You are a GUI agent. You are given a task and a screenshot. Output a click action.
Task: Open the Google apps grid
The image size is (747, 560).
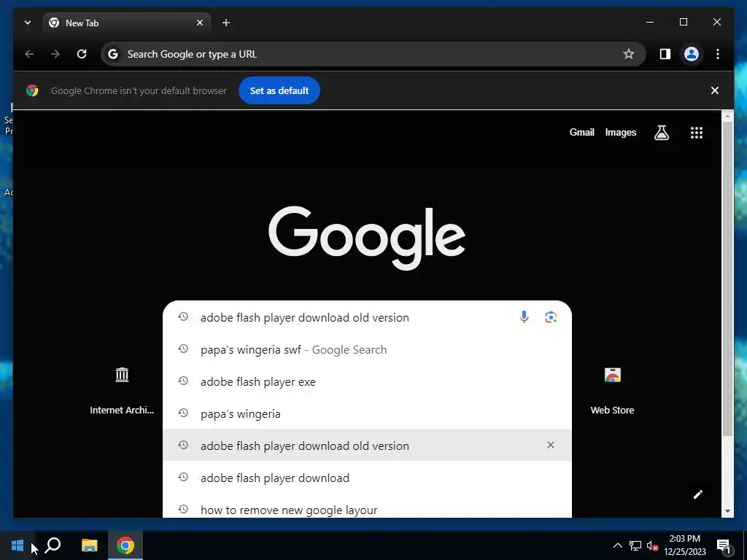[697, 133]
